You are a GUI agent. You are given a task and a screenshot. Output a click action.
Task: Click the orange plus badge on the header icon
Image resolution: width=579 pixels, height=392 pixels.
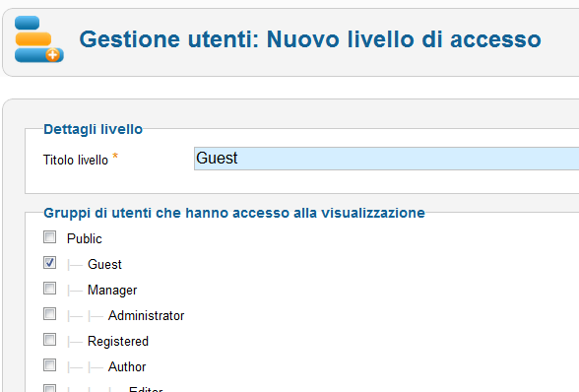pyautogui.click(x=53, y=55)
